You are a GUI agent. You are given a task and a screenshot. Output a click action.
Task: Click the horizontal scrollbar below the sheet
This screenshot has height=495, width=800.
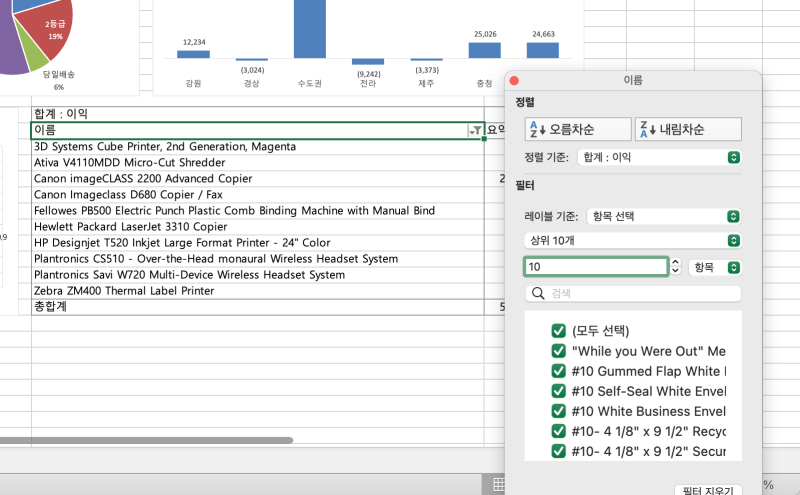point(146,440)
